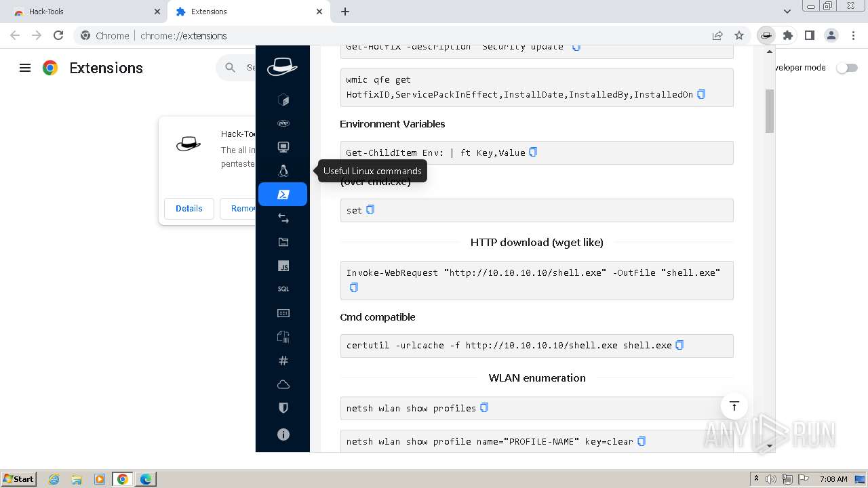Toggle the Chrome side panel
The width and height of the screenshot is (868, 488).
810,35
